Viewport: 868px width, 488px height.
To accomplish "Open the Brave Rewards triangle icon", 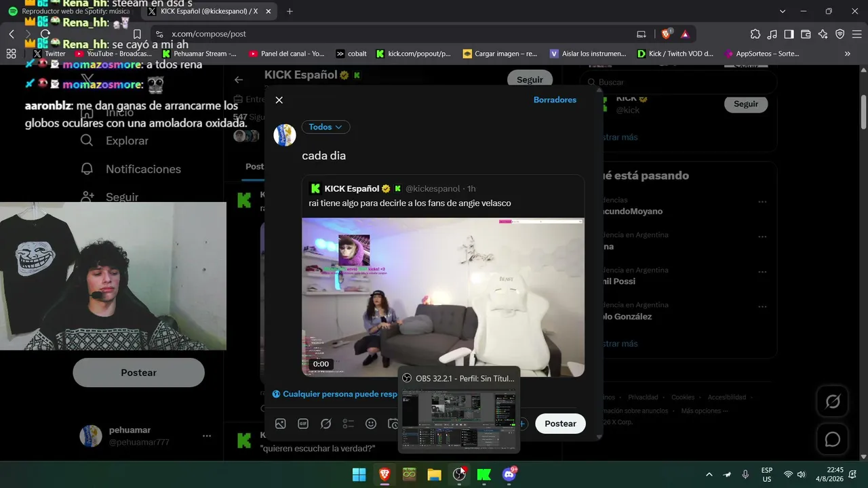I will [x=685, y=34].
